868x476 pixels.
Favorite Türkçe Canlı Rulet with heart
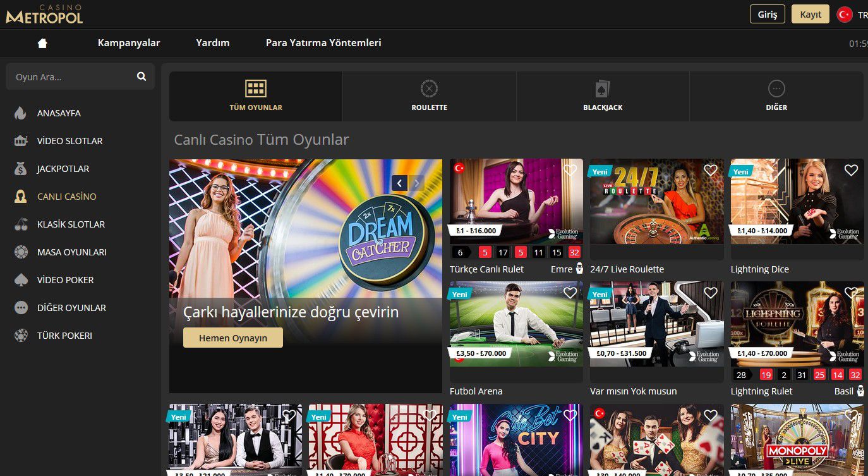[x=570, y=170]
